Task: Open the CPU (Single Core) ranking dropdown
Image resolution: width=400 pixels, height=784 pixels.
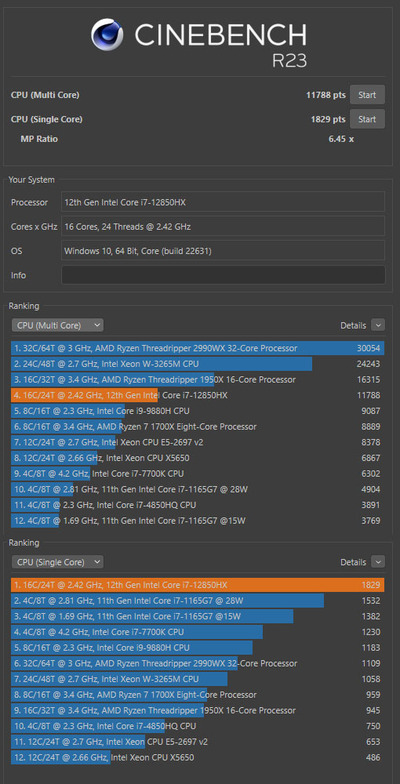Action: point(58,562)
